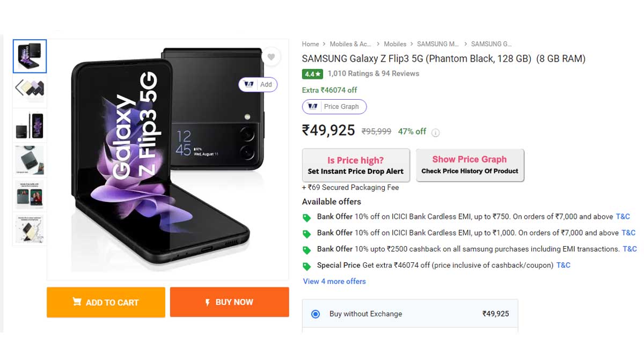Click the green tag icon beside first Bank Offer
The image size is (644, 362).
coord(307,217)
